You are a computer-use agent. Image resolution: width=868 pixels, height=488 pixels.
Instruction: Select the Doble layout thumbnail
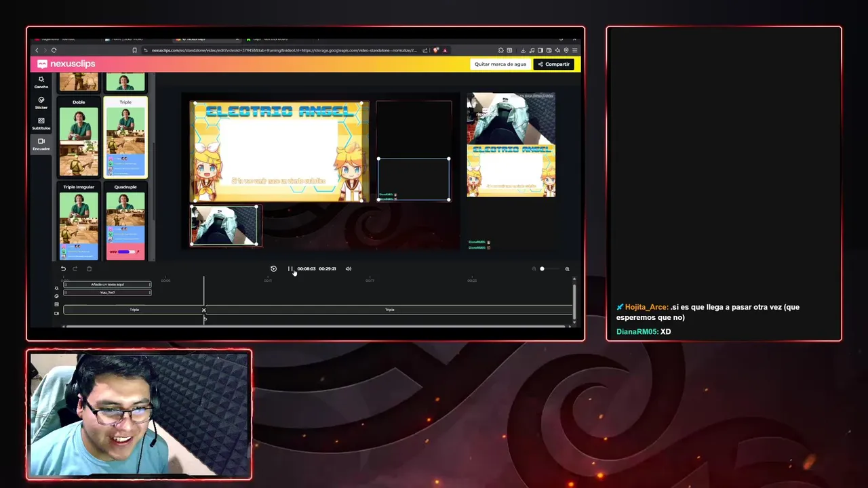coord(79,138)
